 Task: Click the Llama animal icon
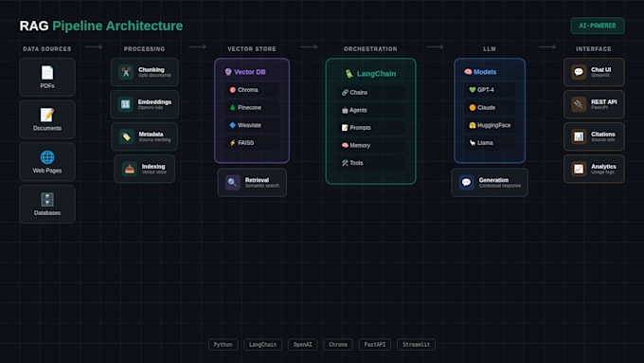473,143
